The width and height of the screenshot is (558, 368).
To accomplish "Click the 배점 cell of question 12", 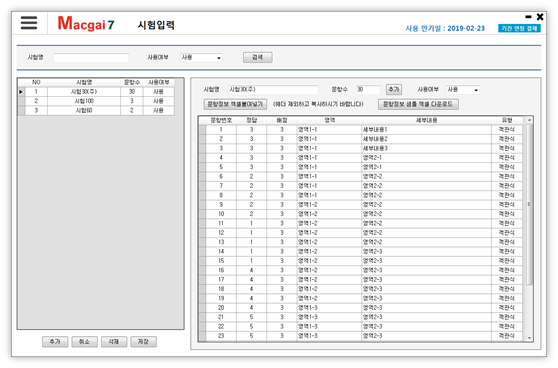I will click(282, 233).
